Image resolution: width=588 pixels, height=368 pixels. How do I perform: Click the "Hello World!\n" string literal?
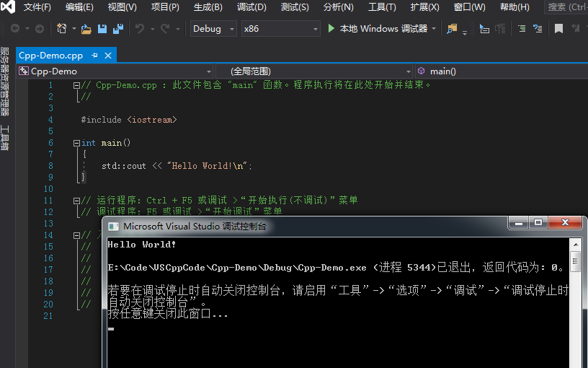(207, 166)
